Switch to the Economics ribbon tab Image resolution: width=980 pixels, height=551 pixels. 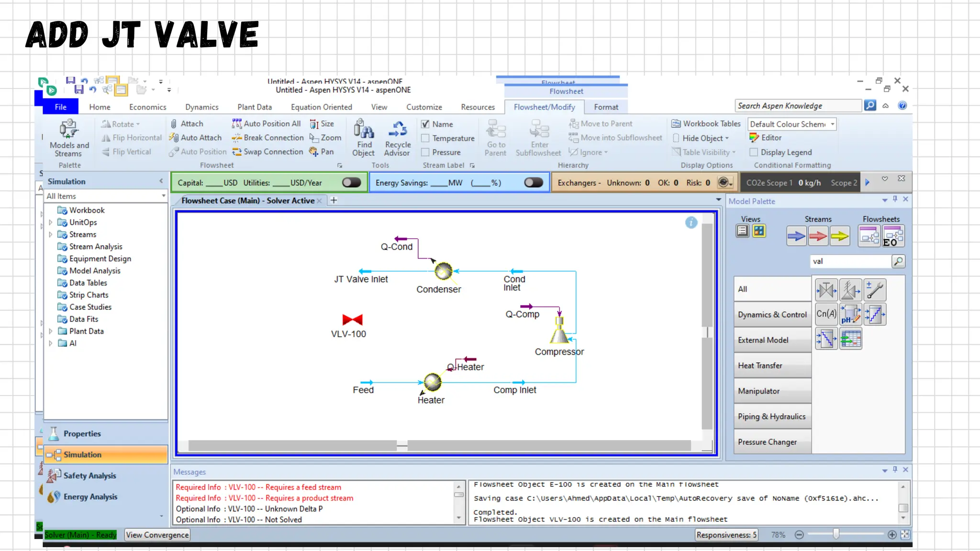(147, 107)
